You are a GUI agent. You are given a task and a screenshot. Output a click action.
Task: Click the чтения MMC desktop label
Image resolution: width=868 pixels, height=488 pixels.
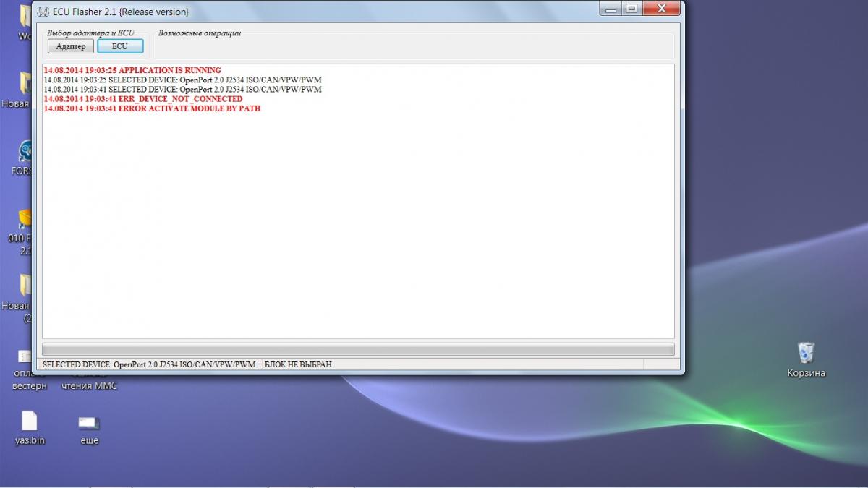click(90, 385)
